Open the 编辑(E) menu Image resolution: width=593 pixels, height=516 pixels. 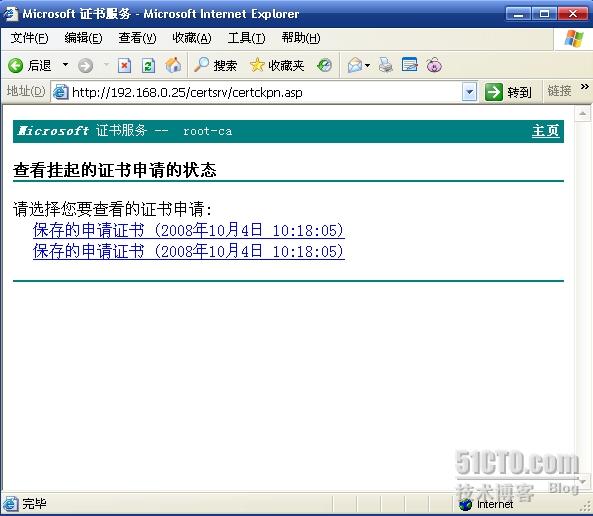pos(83,38)
